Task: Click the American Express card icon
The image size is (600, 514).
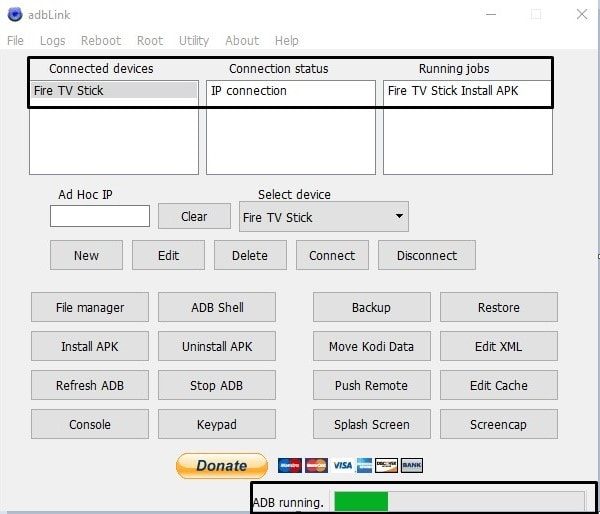Action: pos(364,465)
